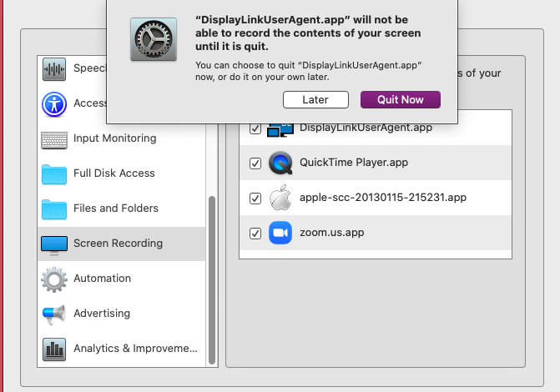The image size is (560, 392).
Task: Select Input Monitoring in privacy list
Action: click(115, 138)
